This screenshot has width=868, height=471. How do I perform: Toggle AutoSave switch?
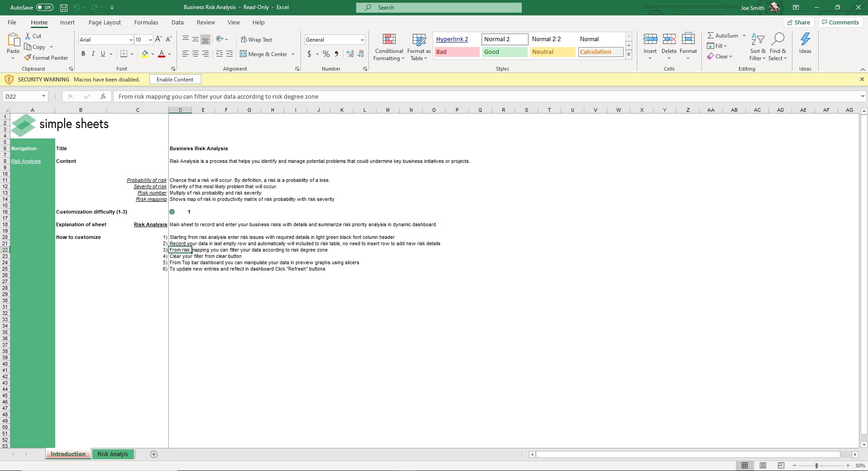tap(45, 8)
